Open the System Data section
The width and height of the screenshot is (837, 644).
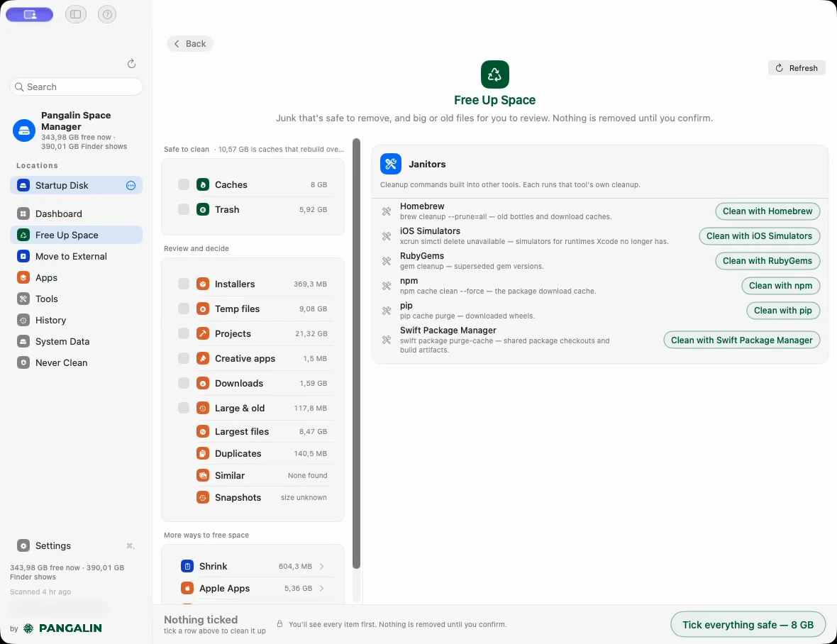coord(77,341)
